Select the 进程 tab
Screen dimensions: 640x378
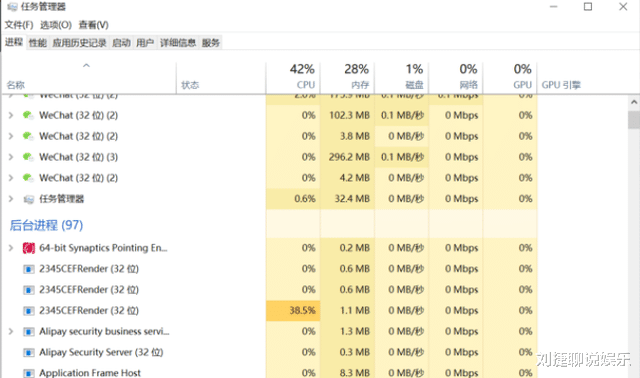coord(14,42)
